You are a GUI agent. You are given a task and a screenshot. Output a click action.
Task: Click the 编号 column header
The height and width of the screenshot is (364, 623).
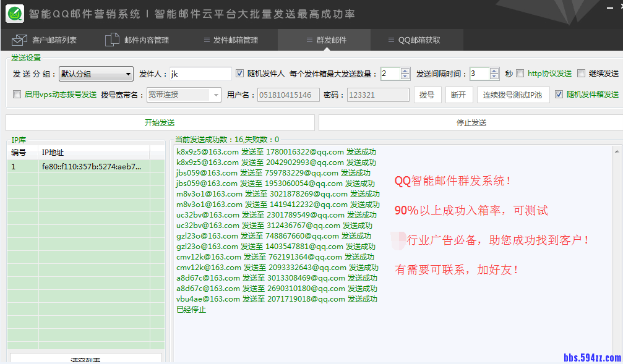[x=23, y=153]
